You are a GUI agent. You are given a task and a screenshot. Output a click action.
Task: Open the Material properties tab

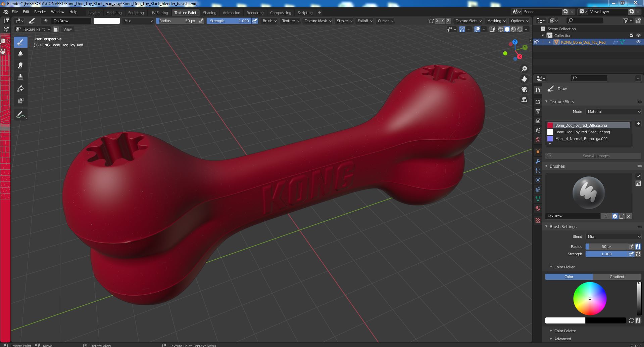tap(538, 208)
